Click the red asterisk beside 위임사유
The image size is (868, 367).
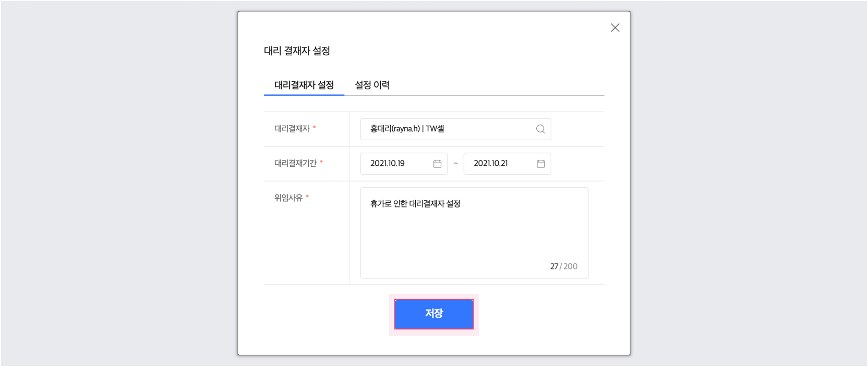point(307,197)
